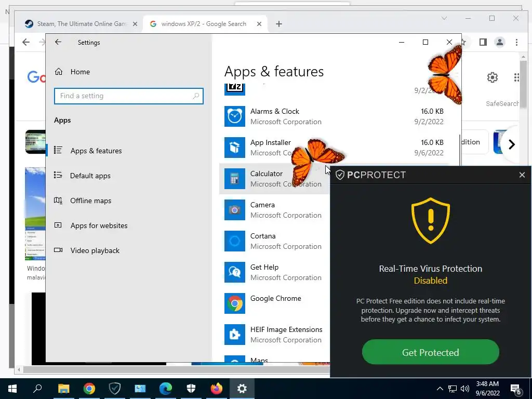This screenshot has width=532, height=399.
Task: Click the yellow warning shield icon
Action: point(431,220)
